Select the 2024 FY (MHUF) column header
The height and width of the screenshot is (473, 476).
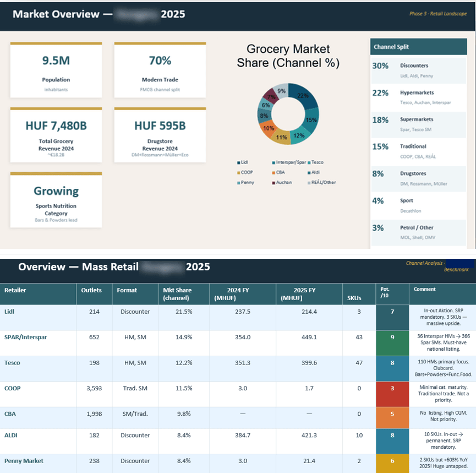point(243,293)
